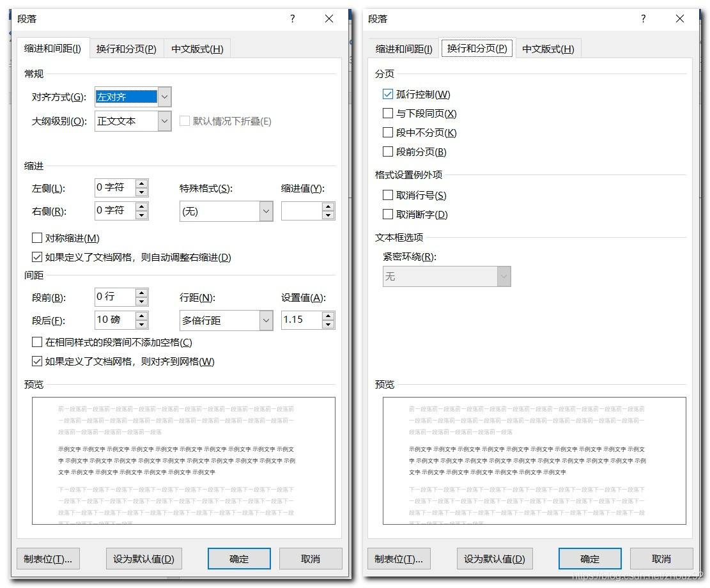Viewport: 710px width, 588px height.
Task: Decrease left indent (左侧) value
Action: point(142,192)
